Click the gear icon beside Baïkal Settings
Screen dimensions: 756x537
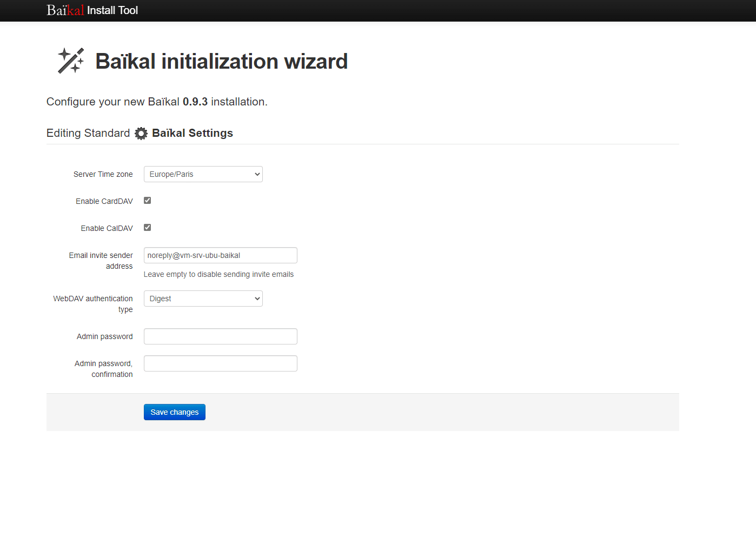pyautogui.click(x=141, y=134)
